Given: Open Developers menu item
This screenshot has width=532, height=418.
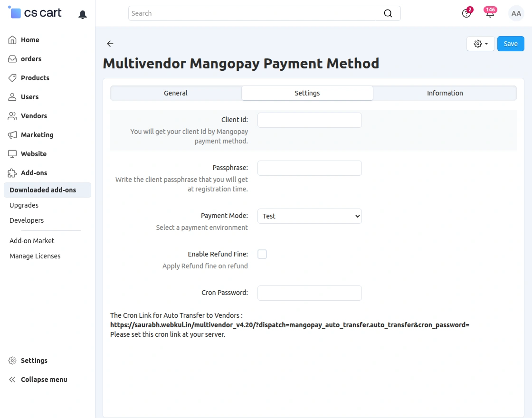Looking at the screenshot, I should click(27, 220).
